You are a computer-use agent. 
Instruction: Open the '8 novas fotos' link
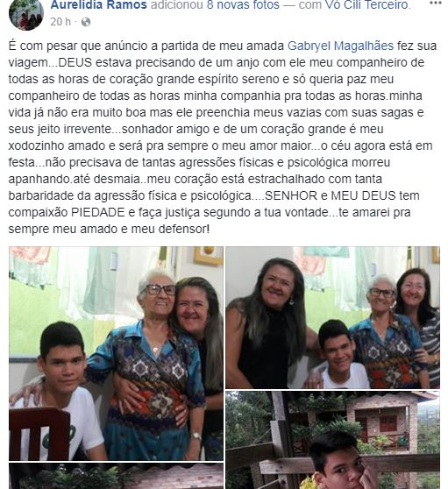(x=243, y=4)
